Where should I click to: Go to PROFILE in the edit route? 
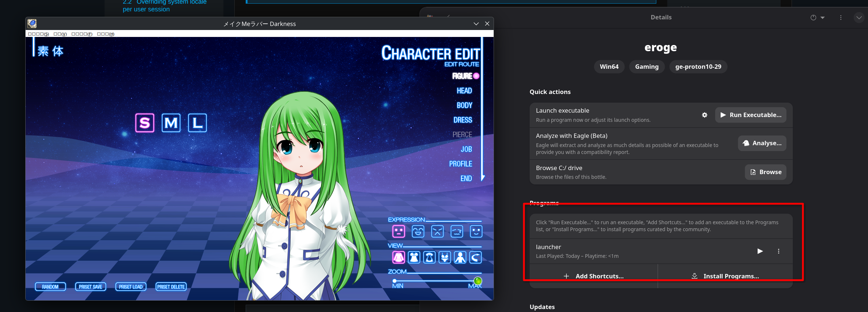click(x=461, y=164)
